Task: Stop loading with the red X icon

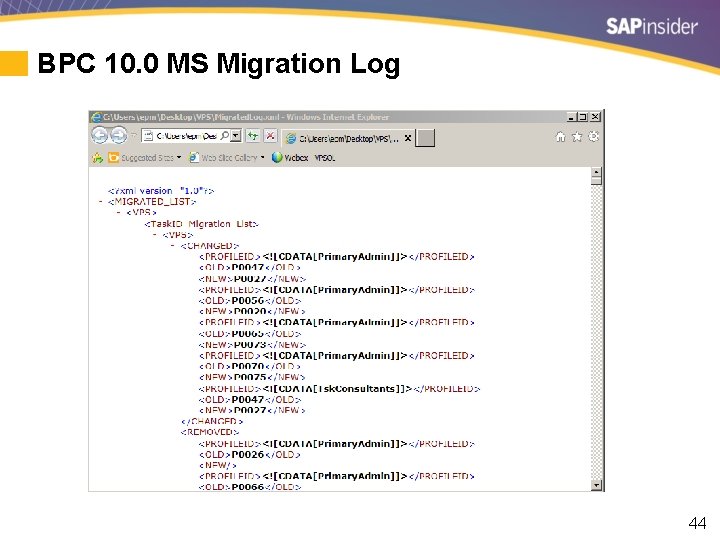Action: pyautogui.click(x=270, y=135)
